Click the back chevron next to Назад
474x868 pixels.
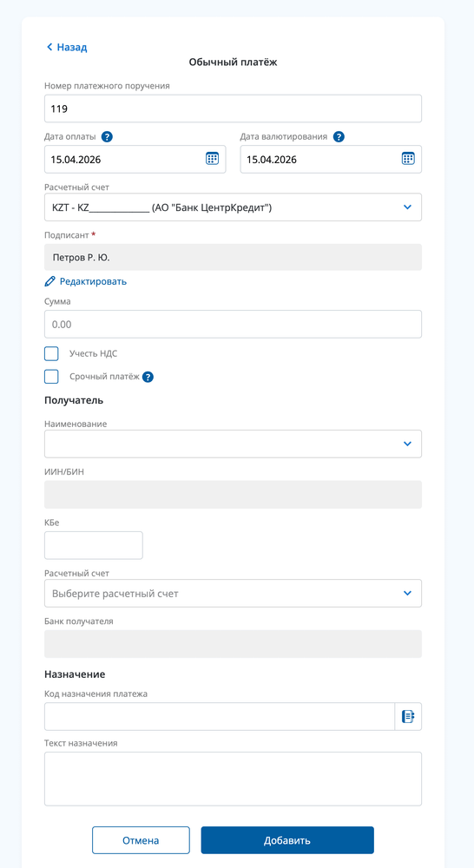point(49,48)
